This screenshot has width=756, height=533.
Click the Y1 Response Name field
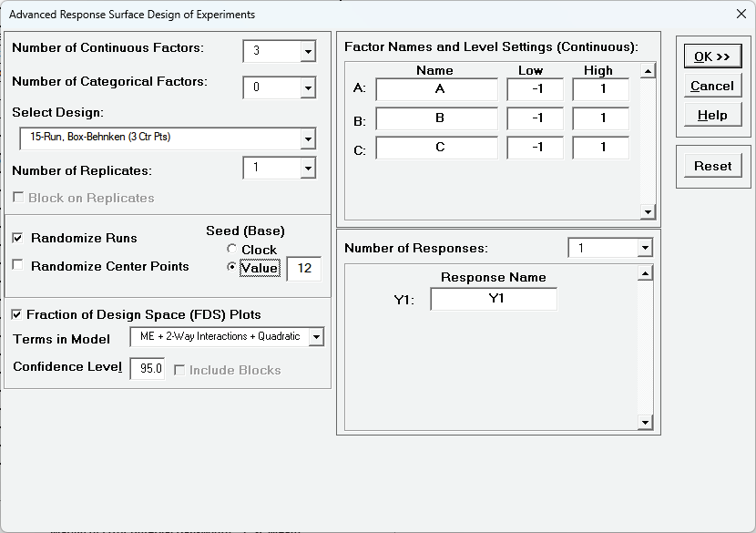pyautogui.click(x=494, y=299)
